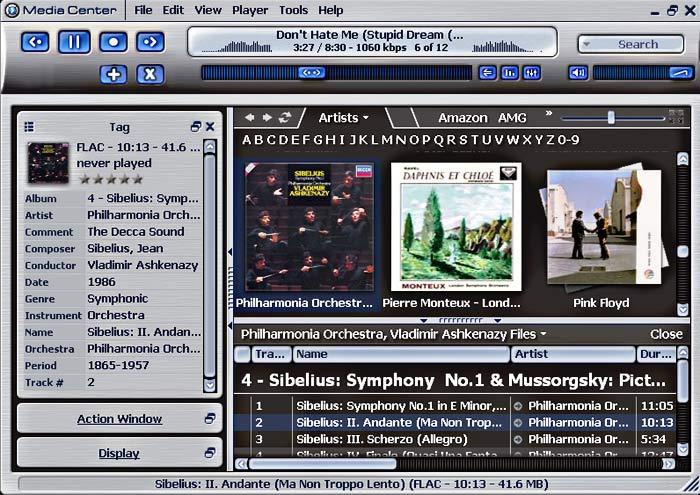
Task: Skip to the previous track
Action: (35, 42)
